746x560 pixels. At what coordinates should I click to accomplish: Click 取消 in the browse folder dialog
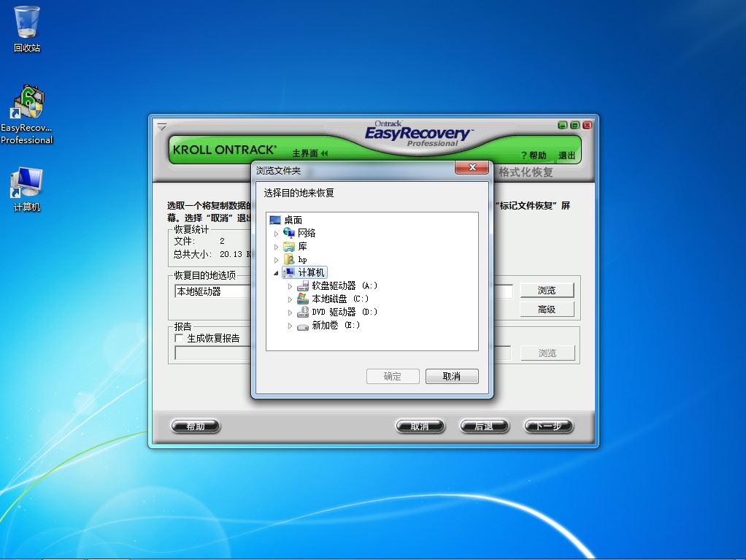[452, 376]
